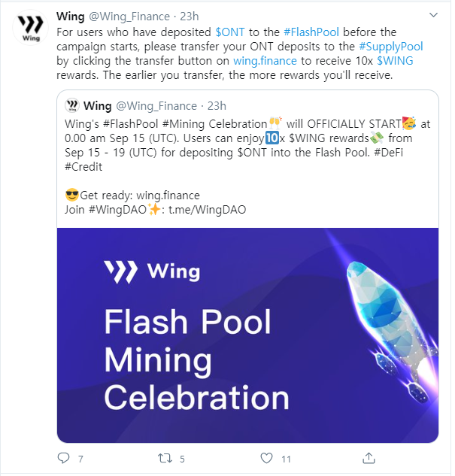
Task: Visit the wing.finance link in the tweet
Action: coord(263,61)
